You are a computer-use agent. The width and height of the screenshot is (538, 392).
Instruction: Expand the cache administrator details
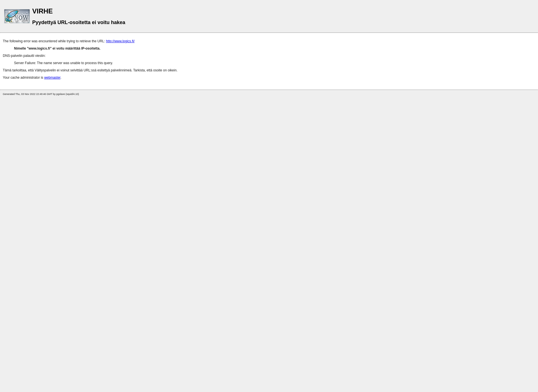[52, 77]
